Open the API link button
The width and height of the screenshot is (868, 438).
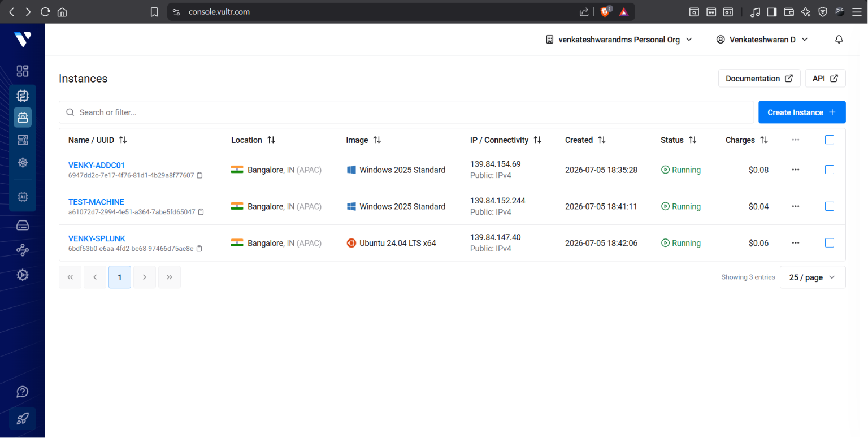(x=825, y=79)
